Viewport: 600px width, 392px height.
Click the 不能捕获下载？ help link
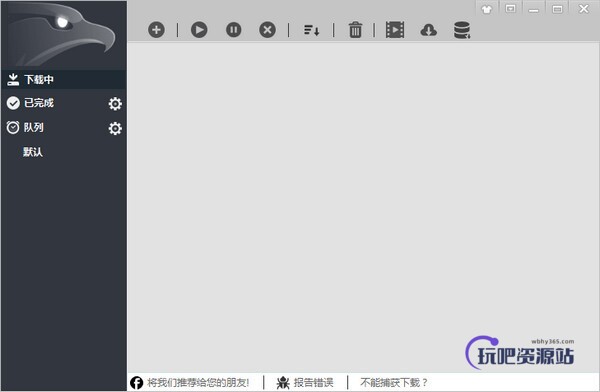point(393,382)
